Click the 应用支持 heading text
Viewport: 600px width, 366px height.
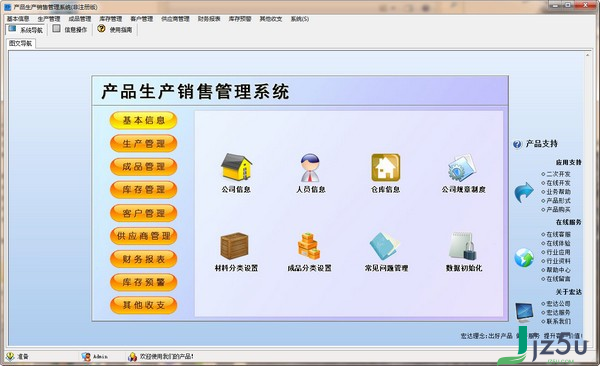[x=569, y=162]
